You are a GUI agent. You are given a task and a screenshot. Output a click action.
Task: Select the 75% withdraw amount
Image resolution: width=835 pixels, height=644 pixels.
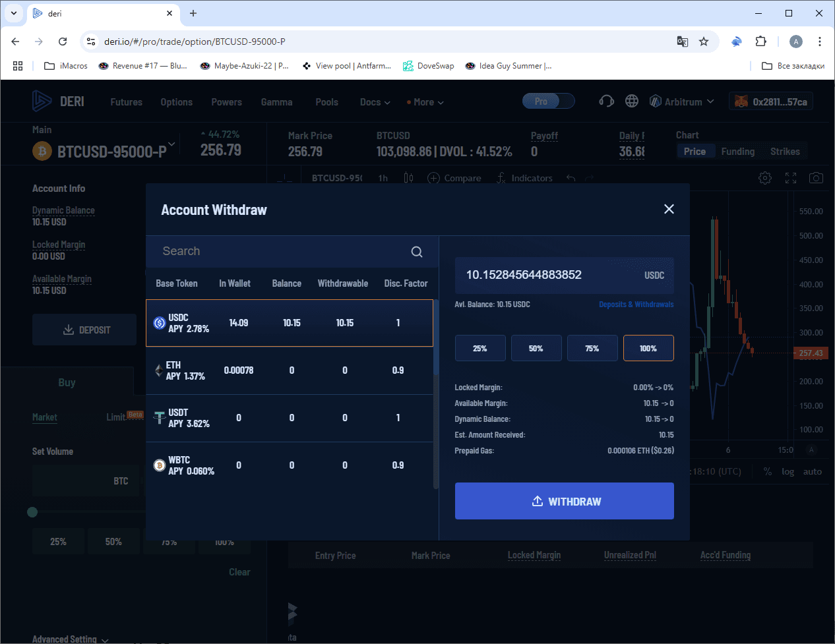click(x=592, y=348)
